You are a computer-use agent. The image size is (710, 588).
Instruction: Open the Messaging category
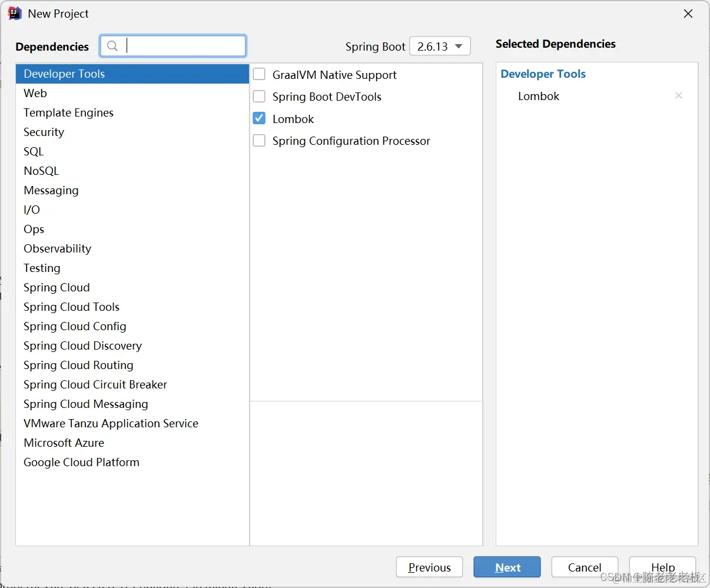(132, 190)
